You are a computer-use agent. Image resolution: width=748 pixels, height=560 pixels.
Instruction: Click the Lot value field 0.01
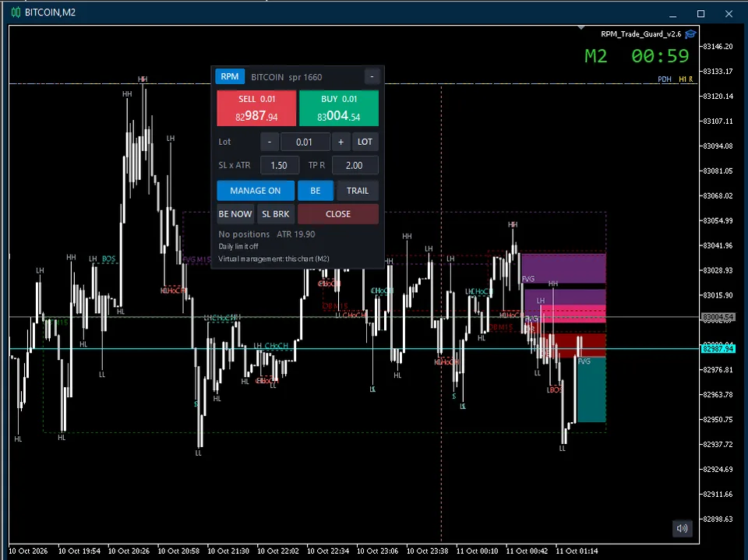305,142
